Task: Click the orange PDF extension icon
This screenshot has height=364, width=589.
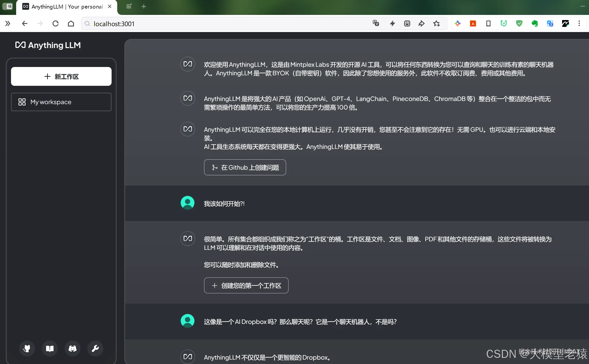Action: tap(473, 23)
